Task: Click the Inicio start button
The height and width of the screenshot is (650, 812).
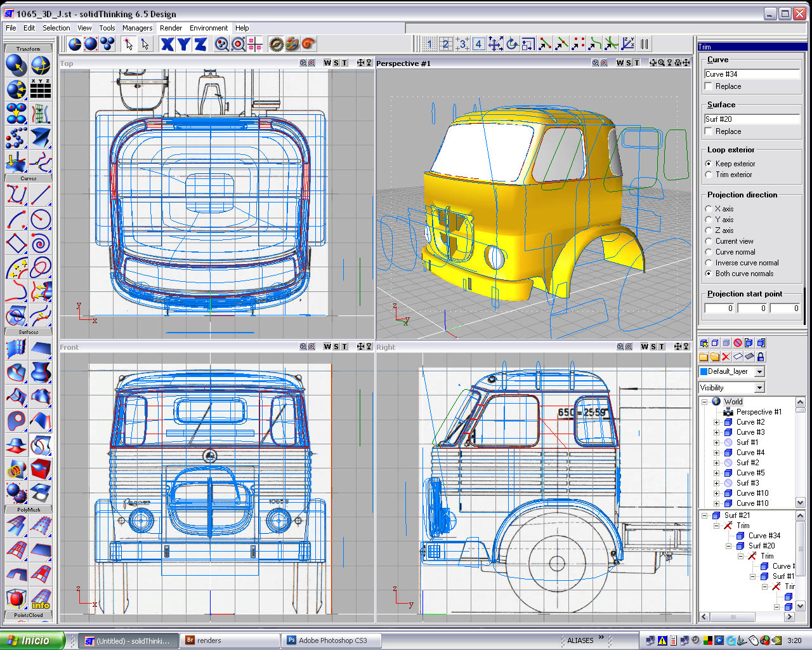Action: click(32, 640)
